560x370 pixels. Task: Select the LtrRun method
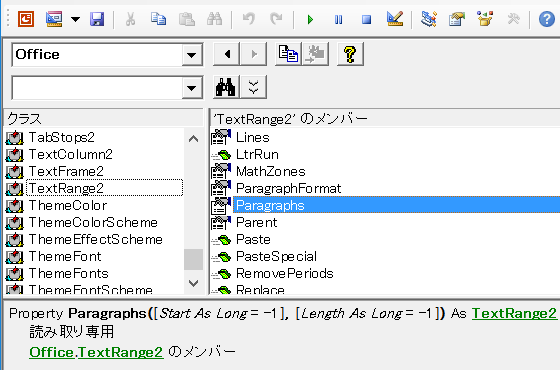(x=257, y=154)
